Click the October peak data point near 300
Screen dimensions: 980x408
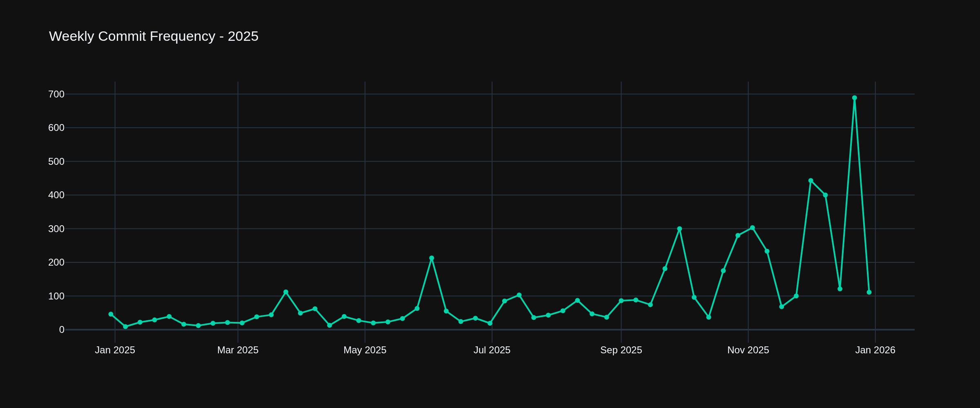pos(679,228)
